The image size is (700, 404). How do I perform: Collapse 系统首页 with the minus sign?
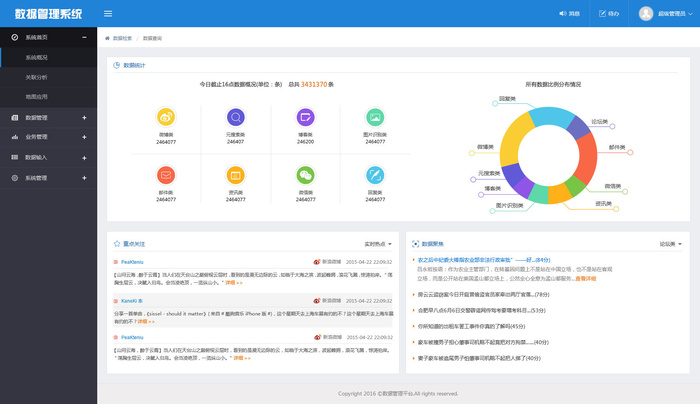pyautogui.click(x=84, y=37)
